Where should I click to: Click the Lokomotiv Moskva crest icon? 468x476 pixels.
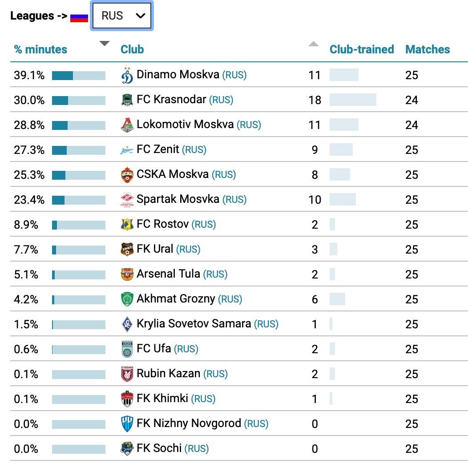(x=127, y=125)
